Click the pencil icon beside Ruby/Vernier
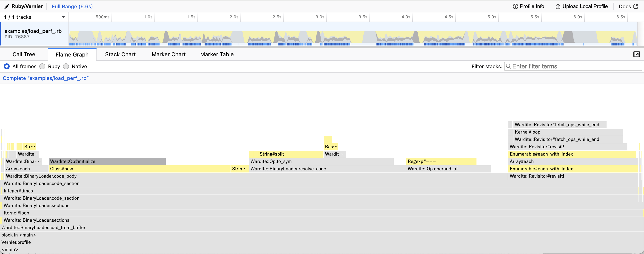The width and height of the screenshot is (644, 254). click(x=7, y=6)
